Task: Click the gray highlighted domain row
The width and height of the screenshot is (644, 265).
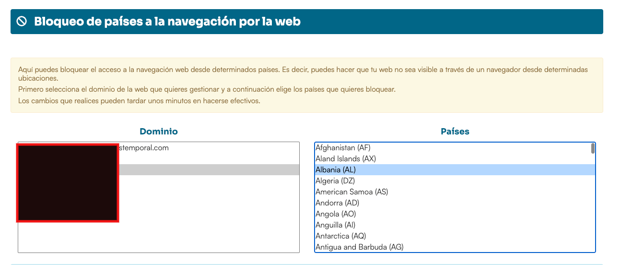Action: pyautogui.click(x=209, y=170)
